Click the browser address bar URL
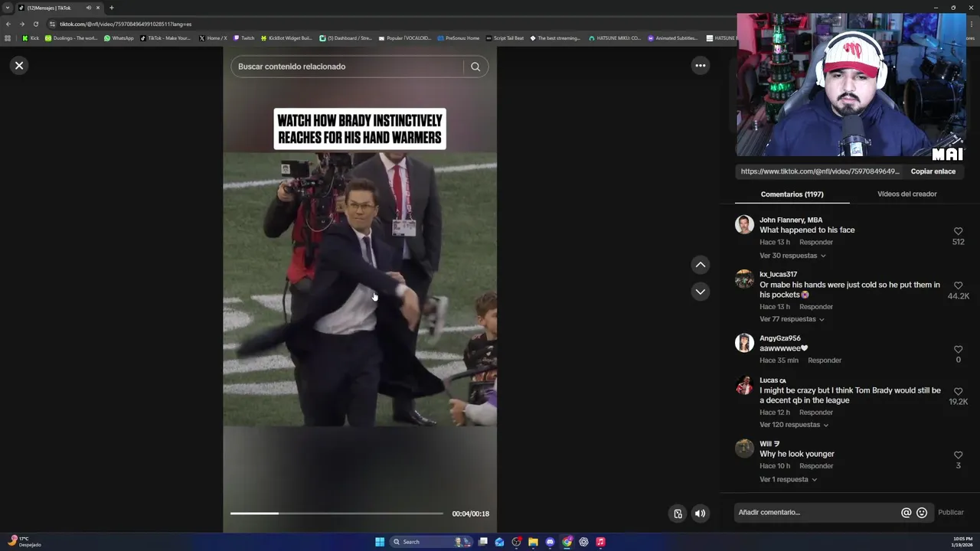This screenshot has width=980, height=551. coord(126,24)
